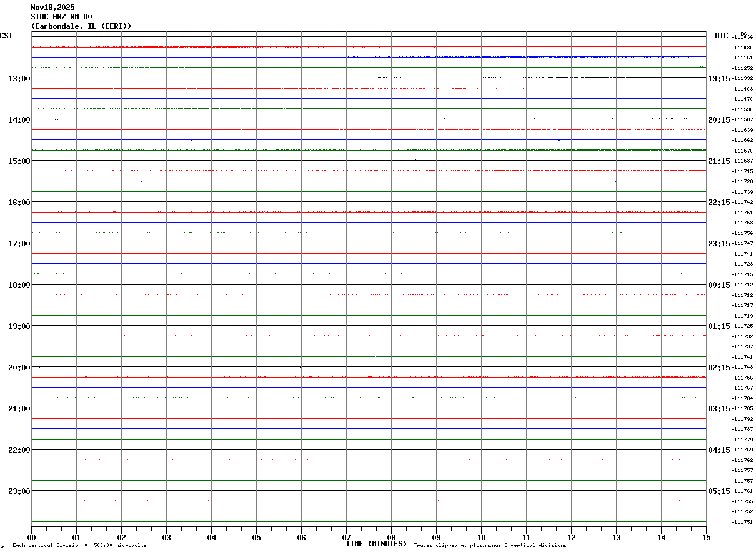Click the TIME (MINUTES) axis label
The image size is (756, 554).
[x=376, y=544]
